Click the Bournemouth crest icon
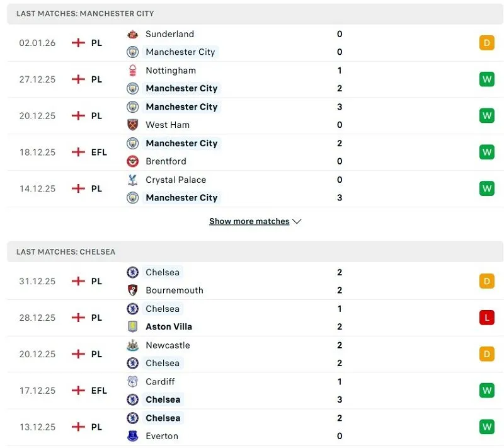Screen dimensions: 504x448 coord(132,290)
